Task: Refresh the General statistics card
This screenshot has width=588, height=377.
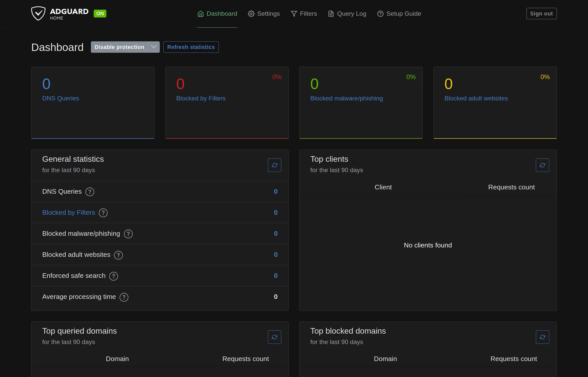Action: [x=275, y=165]
